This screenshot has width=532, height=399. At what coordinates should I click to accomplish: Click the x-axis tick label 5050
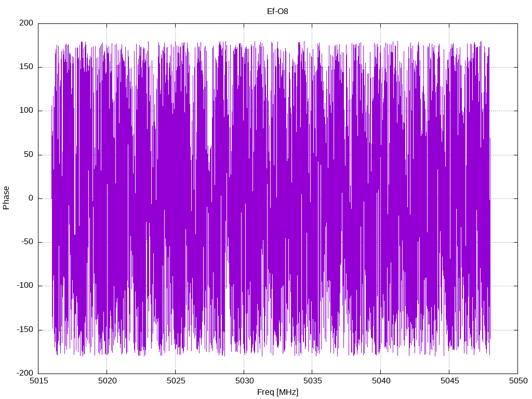tap(518, 381)
